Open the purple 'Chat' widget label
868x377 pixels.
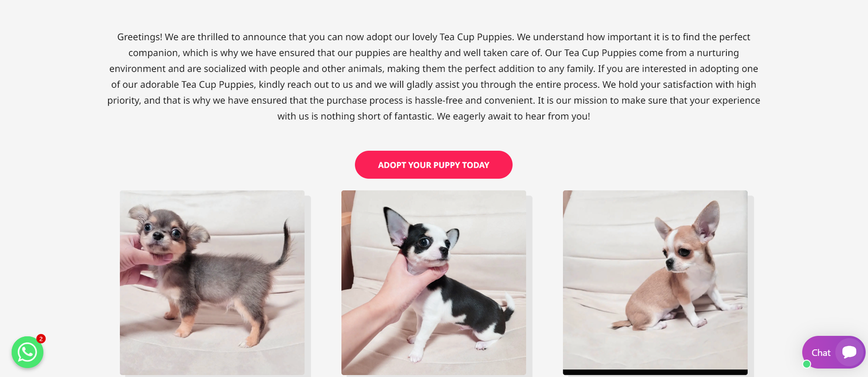click(x=821, y=353)
